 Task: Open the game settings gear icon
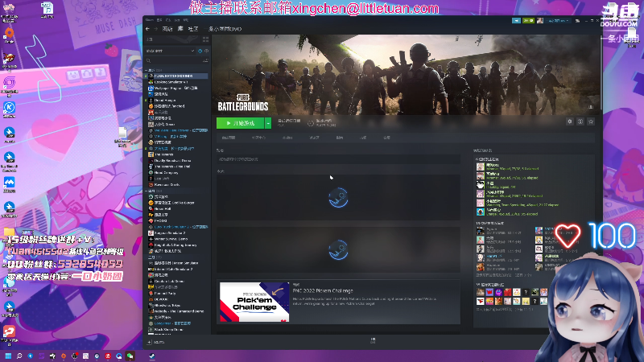point(570,121)
